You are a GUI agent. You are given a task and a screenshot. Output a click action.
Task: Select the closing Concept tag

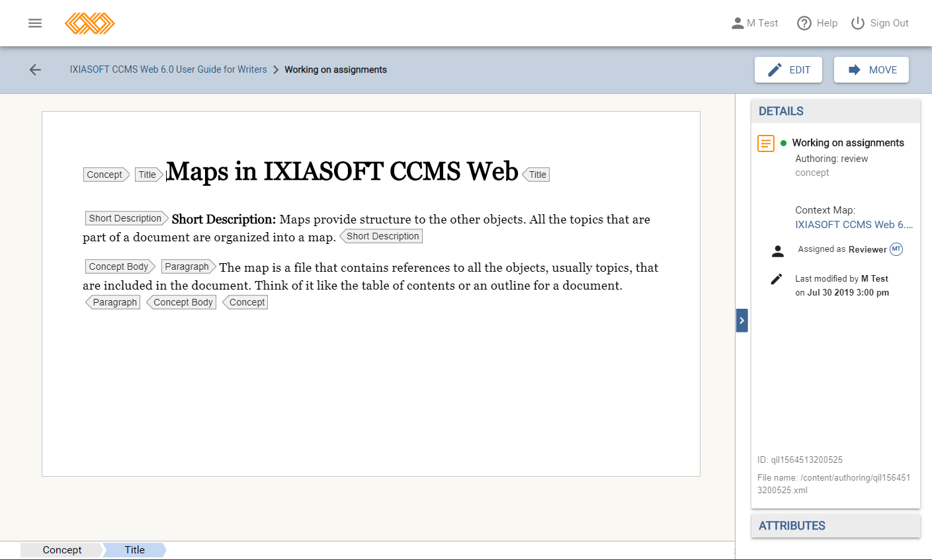pos(245,302)
